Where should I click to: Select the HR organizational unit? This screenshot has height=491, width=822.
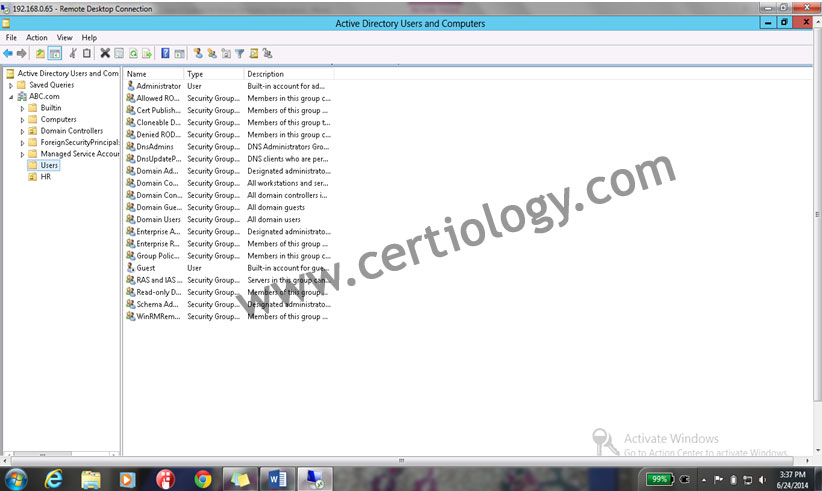click(x=46, y=177)
